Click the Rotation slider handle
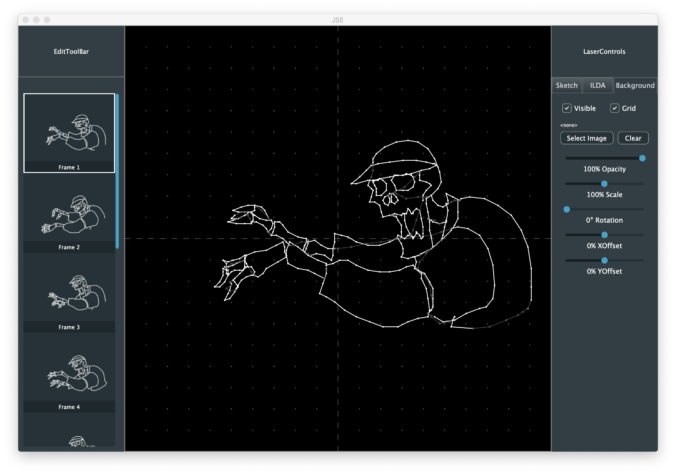This screenshot has width=676, height=474. pyautogui.click(x=566, y=209)
